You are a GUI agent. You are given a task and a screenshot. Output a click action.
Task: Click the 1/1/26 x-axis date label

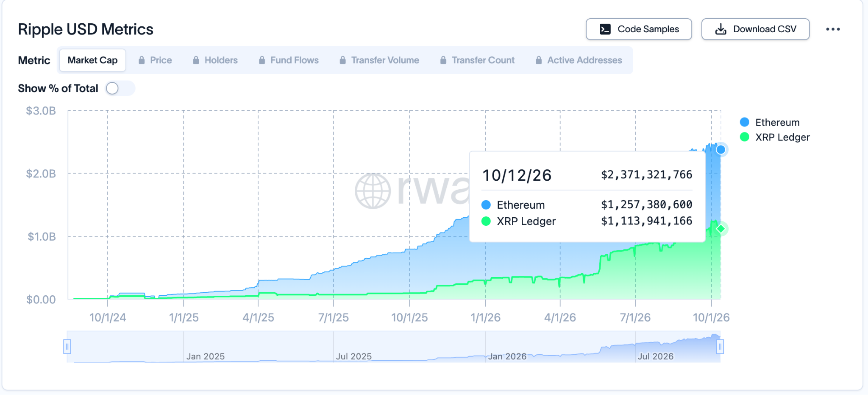pos(486,317)
